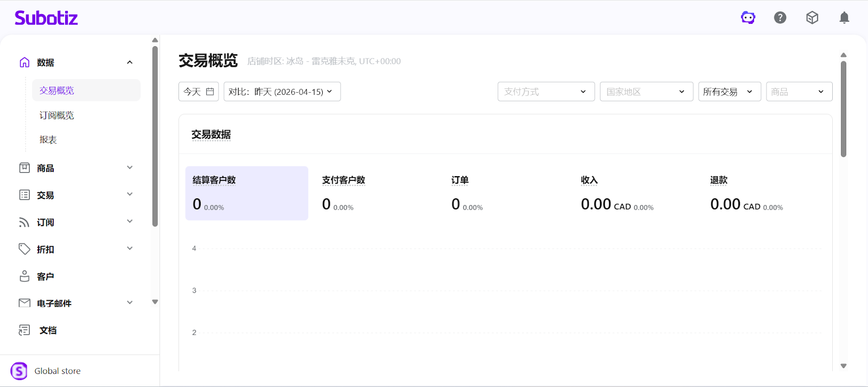The image size is (868, 387).
Task: Click the help question mark icon
Action: (780, 18)
